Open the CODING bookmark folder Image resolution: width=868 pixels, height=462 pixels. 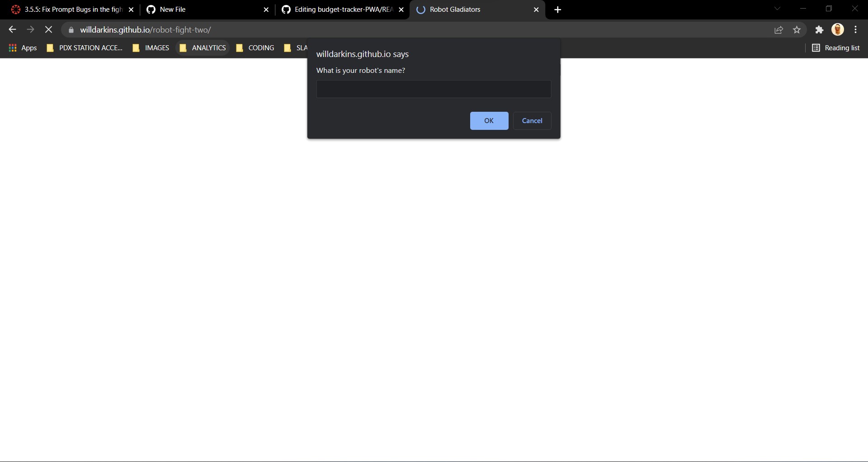click(x=255, y=48)
